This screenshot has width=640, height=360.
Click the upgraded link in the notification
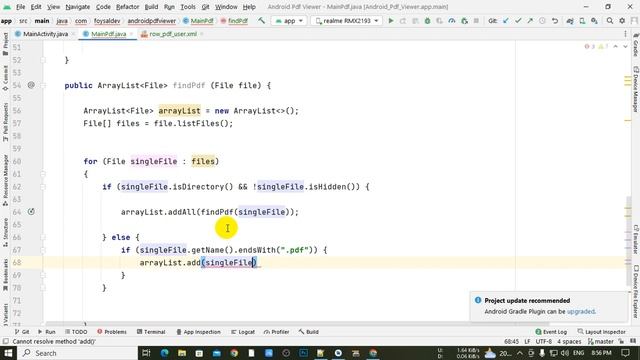click(581, 311)
